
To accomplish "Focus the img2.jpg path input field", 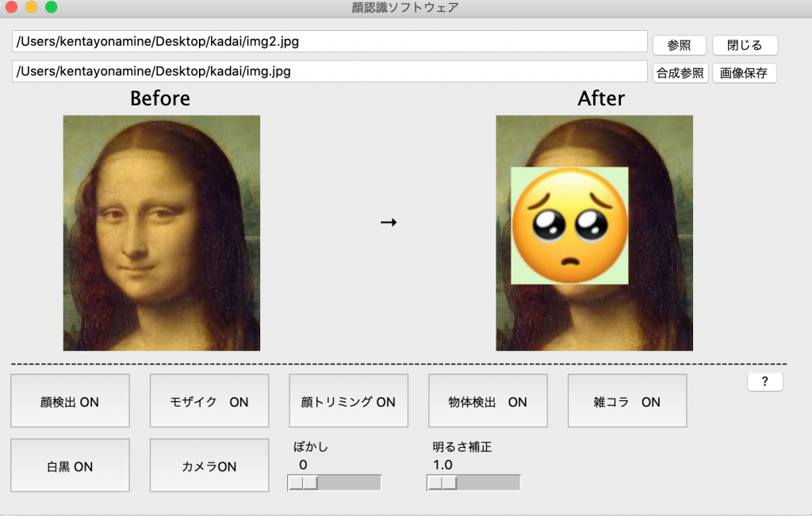I will click(x=329, y=41).
